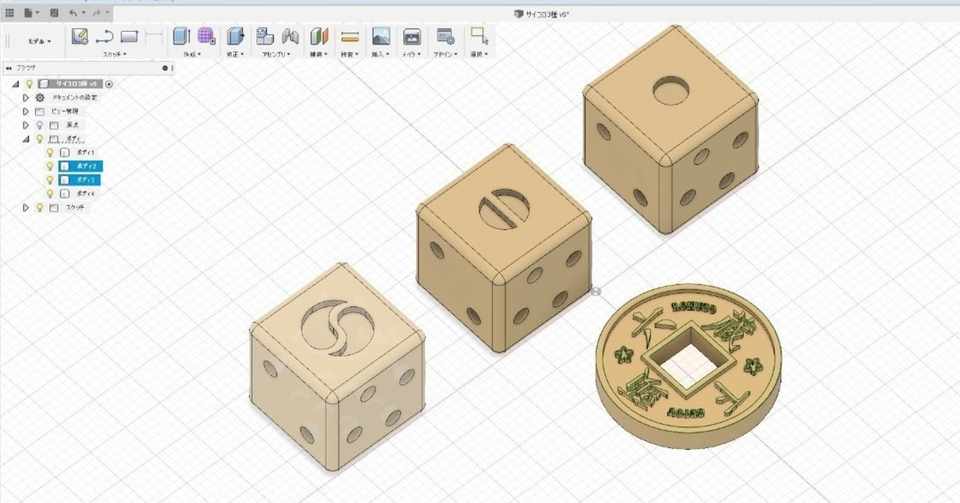This screenshot has width=960, height=503.
Task: Open the スケッチ toolbar dropdown
Action: [114, 54]
